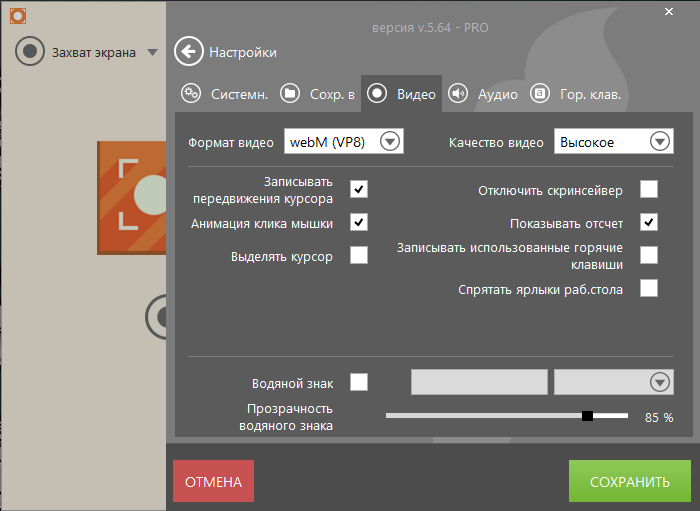Viewport: 700px width, 511px height.
Task: Click the версия v.5.64 - PRO text
Action: pyautogui.click(x=430, y=28)
